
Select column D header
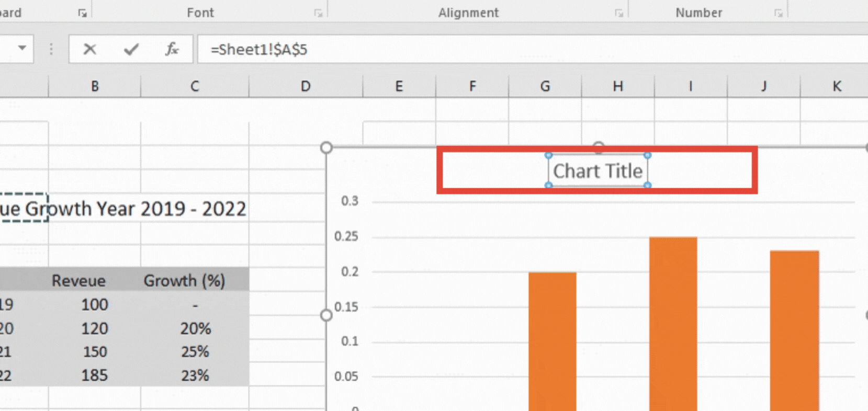point(306,86)
